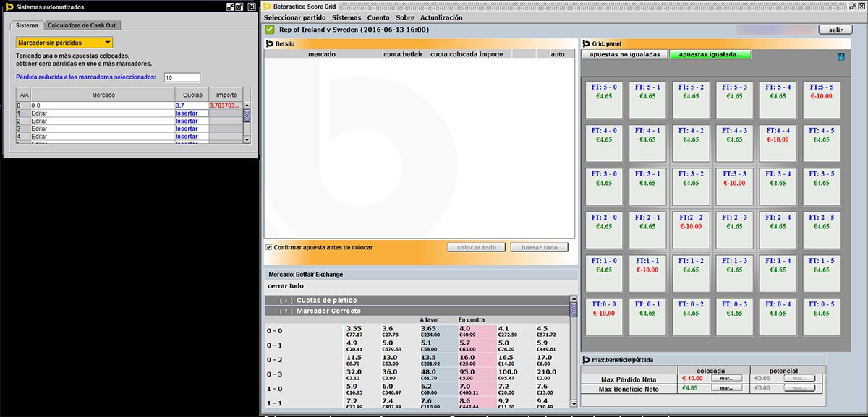868x417 pixels.
Task: Select the FT: 2 - 2 score tile
Action: tap(691, 228)
